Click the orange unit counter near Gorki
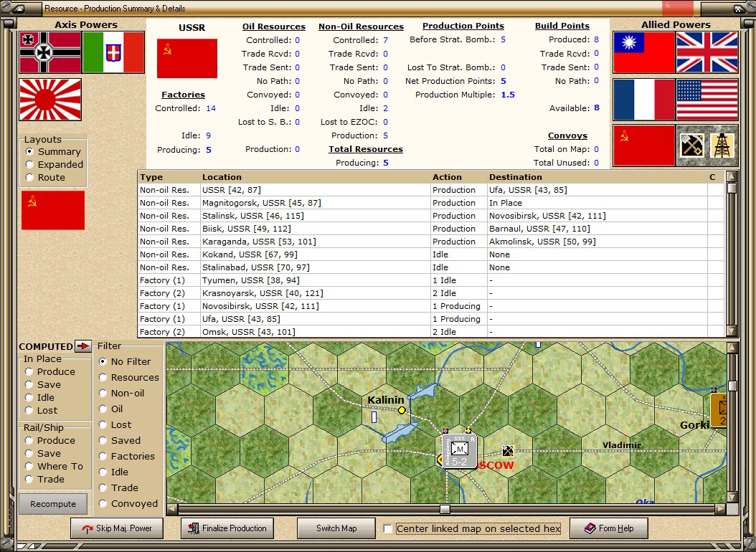The width and height of the screenshot is (756, 552). (719, 409)
